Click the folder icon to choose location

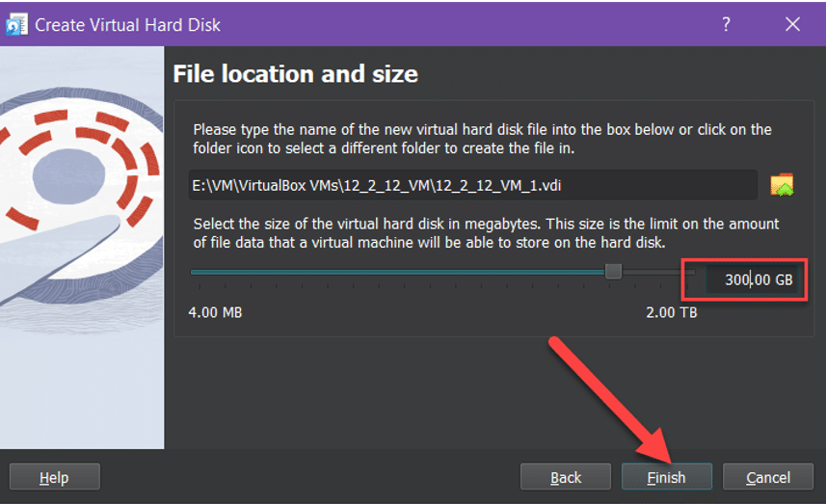[782, 184]
